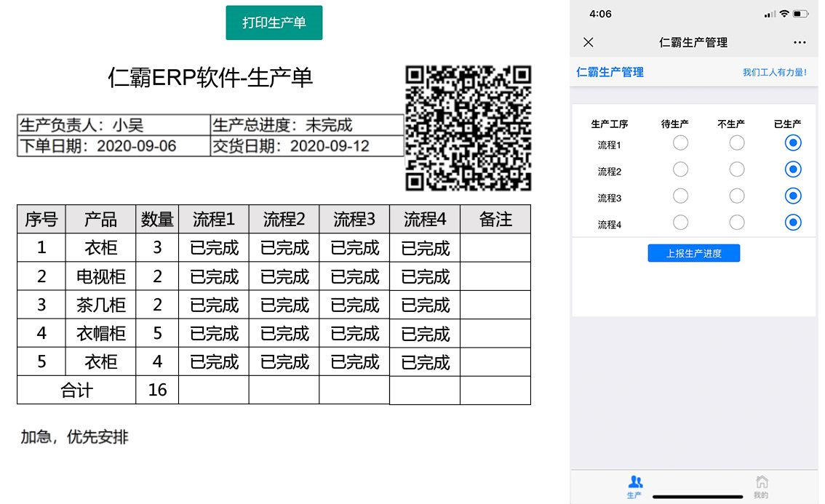Click the 备注 column header
Image resolution: width=825 pixels, height=504 pixels.
495,219
